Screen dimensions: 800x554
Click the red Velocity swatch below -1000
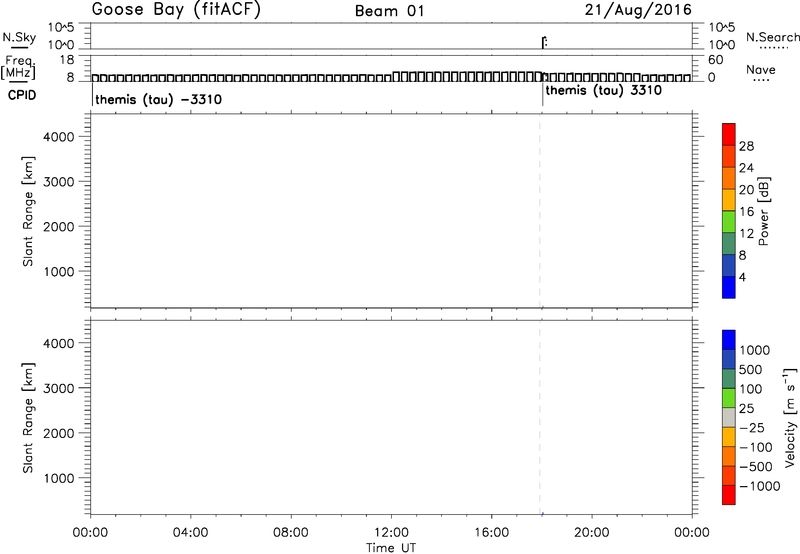729,495
